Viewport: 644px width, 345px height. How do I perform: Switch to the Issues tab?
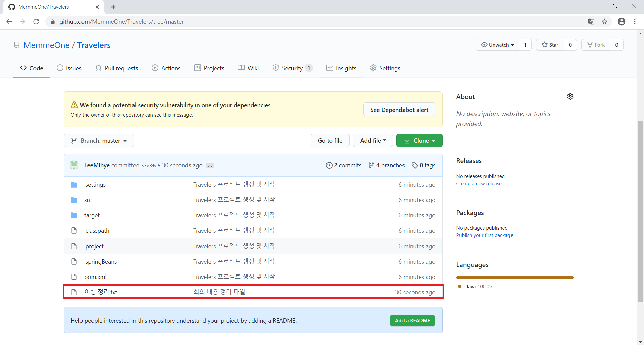[x=69, y=68]
